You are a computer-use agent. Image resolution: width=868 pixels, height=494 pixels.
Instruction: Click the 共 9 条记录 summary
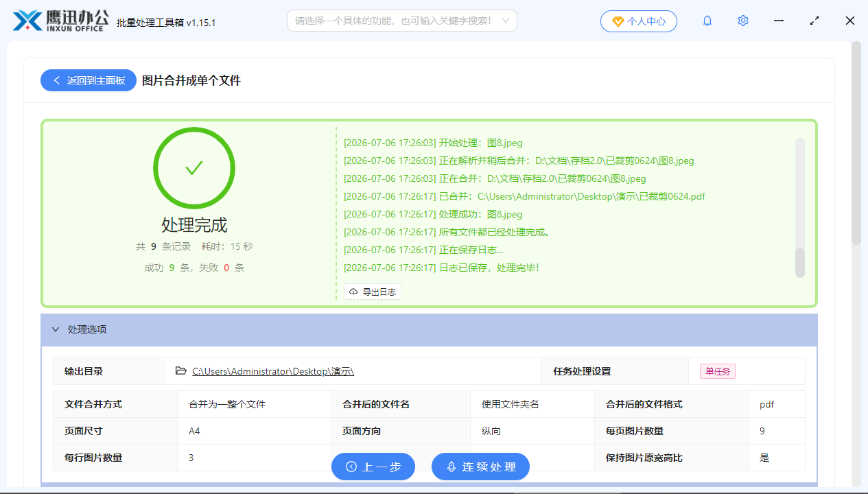(163, 246)
